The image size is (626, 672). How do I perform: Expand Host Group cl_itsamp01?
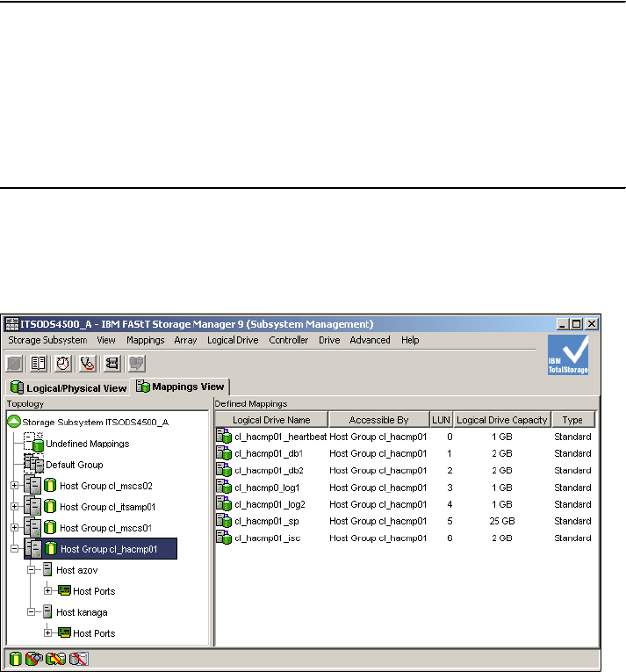[15, 507]
